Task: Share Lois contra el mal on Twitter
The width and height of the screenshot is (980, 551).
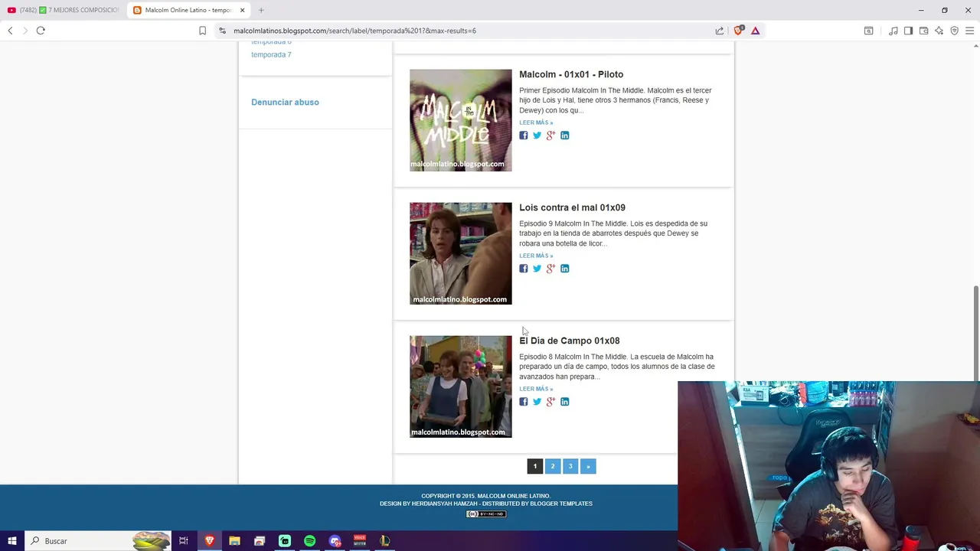Action: [x=537, y=269]
